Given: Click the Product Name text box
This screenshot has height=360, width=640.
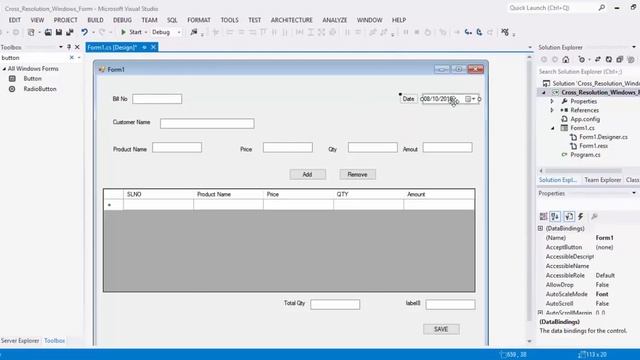Looking at the screenshot, I should (x=177, y=147).
